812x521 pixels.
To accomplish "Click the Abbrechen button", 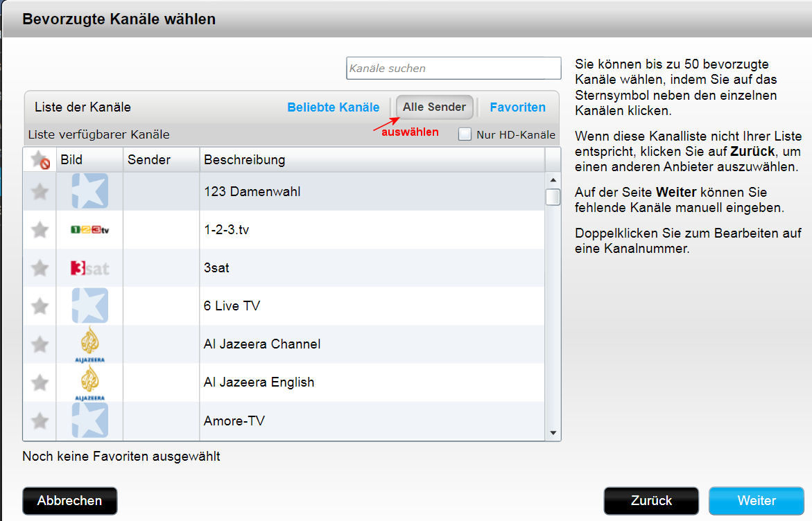I will (x=69, y=501).
